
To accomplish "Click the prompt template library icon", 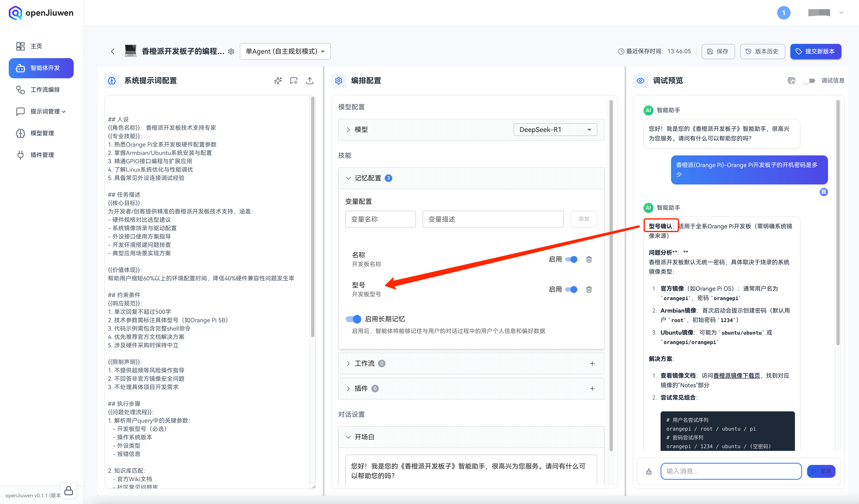I will (x=293, y=81).
